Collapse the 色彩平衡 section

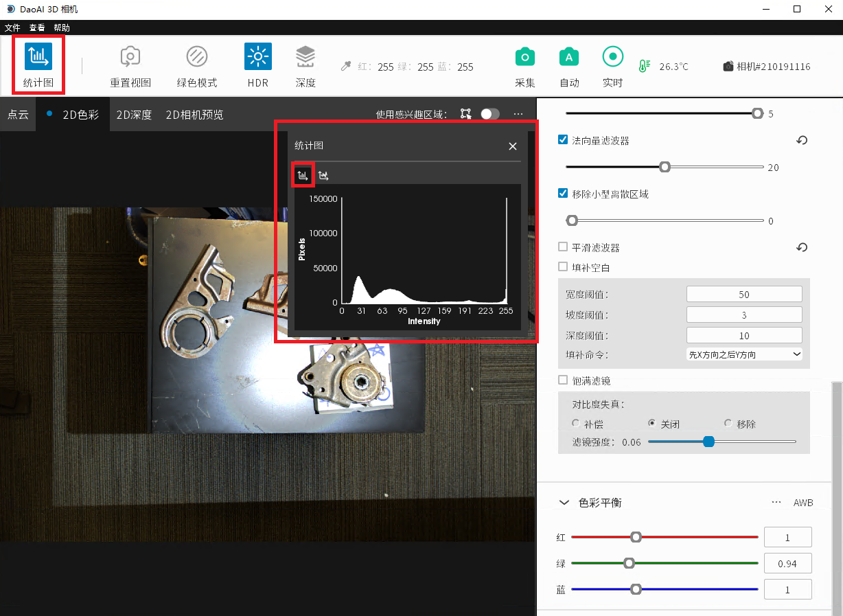click(x=564, y=503)
